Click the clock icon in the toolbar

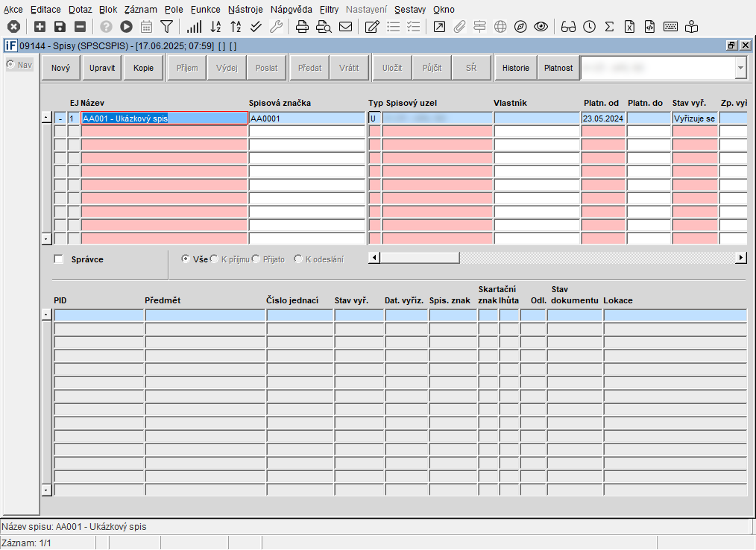589,27
